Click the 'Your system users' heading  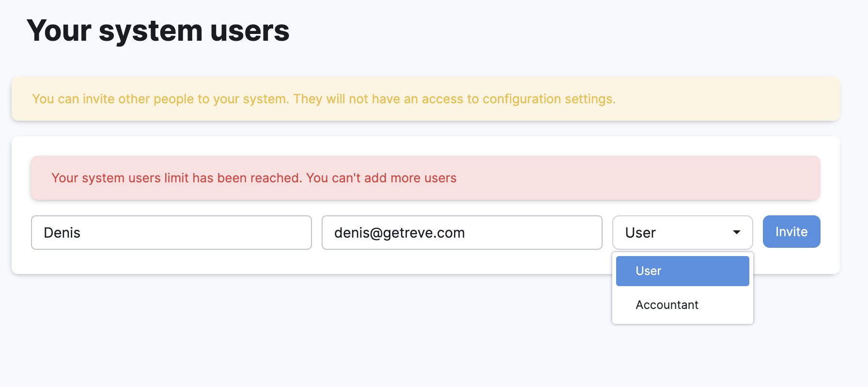pos(158,31)
